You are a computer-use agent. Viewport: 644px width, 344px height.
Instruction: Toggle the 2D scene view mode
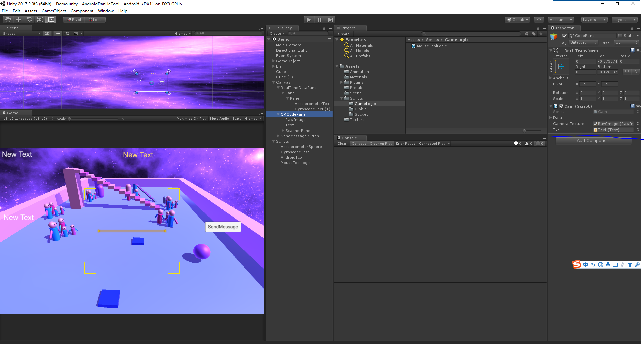pos(47,33)
